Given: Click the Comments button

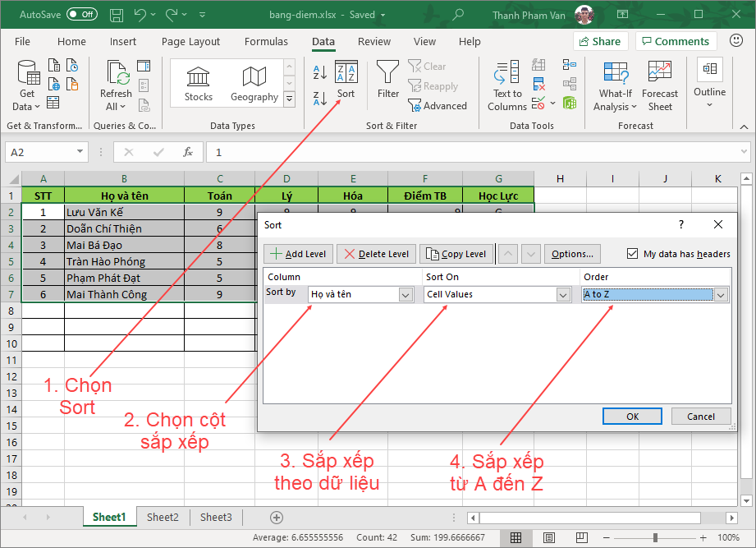Looking at the screenshot, I should click(x=676, y=41).
